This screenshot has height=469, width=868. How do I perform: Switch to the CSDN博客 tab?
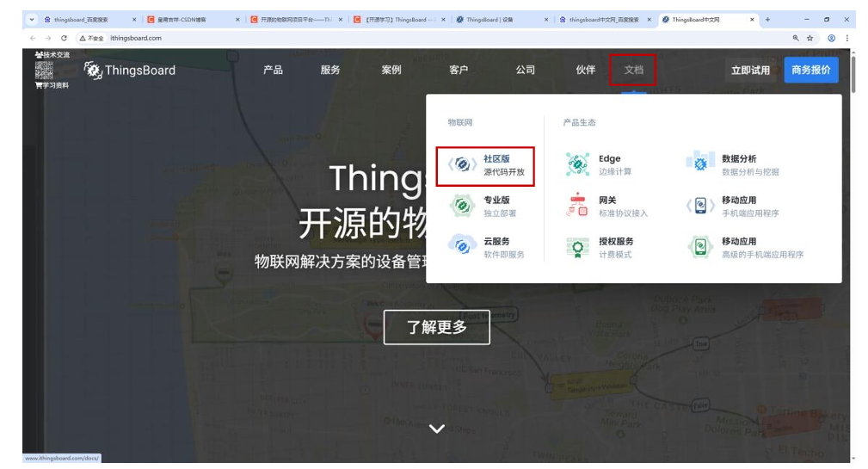pos(192,20)
